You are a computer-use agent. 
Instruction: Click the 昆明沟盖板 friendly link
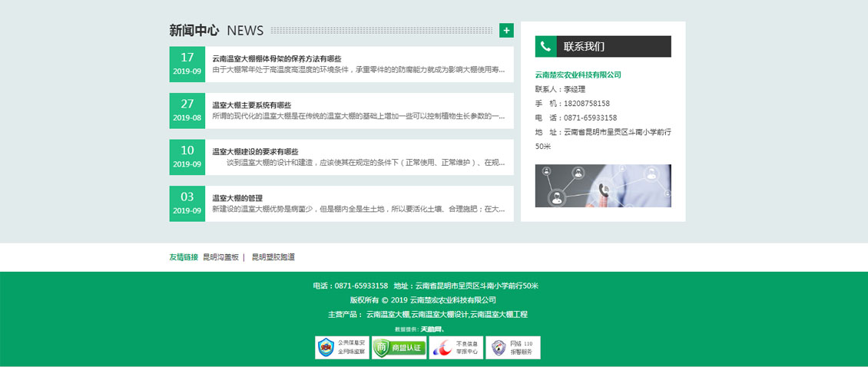[x=220, y=257]
